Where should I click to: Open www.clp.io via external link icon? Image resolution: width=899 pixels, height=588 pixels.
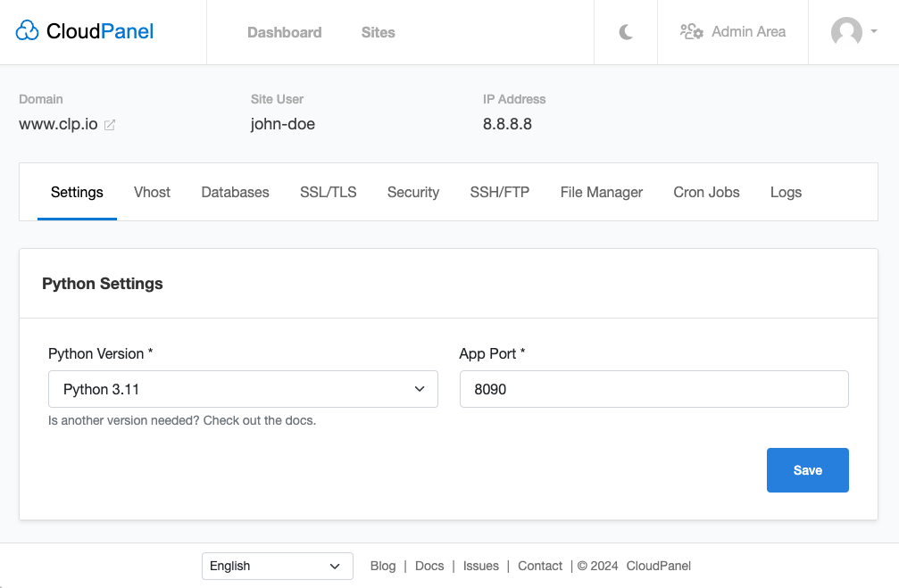tap(110, 125)
